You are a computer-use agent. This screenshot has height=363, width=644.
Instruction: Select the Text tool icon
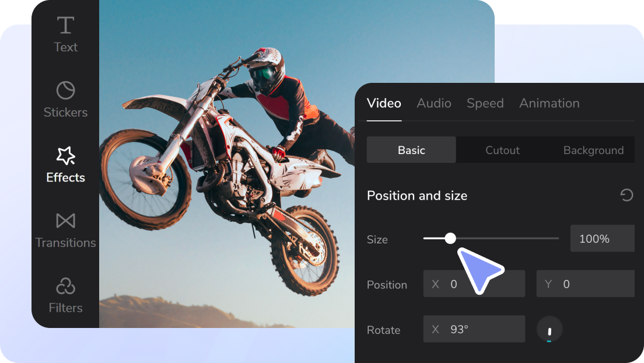66,26
